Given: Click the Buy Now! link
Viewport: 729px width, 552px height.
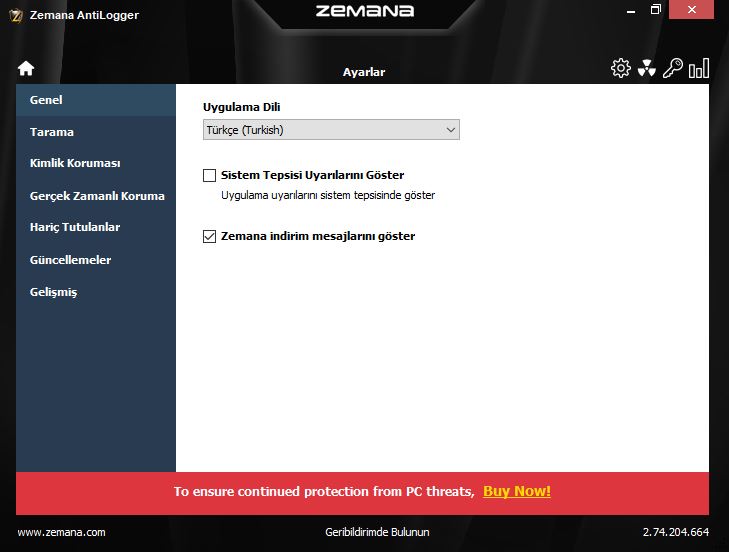Looking at the screenshot, I should pyautogui.click(x=517, y=492).
